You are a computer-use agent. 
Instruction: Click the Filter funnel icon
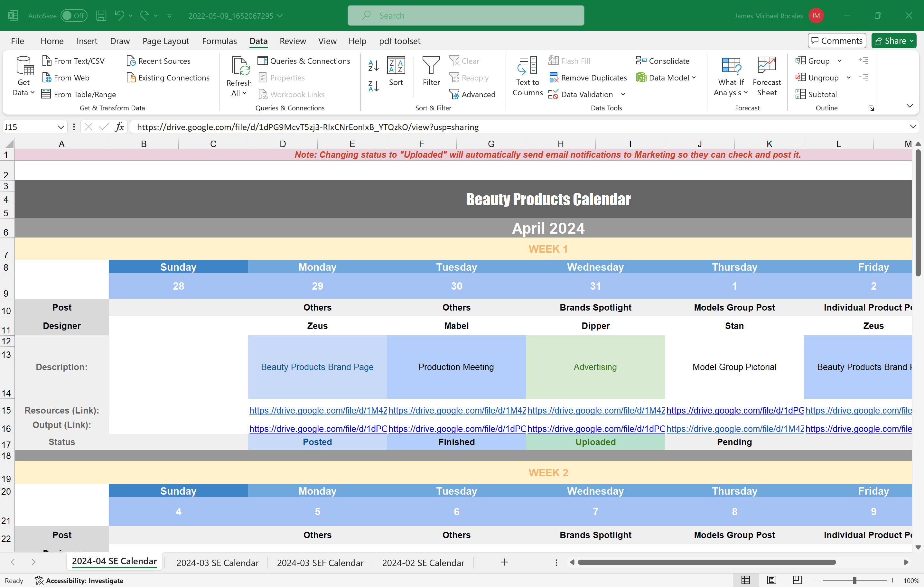[x=431, y=66]
